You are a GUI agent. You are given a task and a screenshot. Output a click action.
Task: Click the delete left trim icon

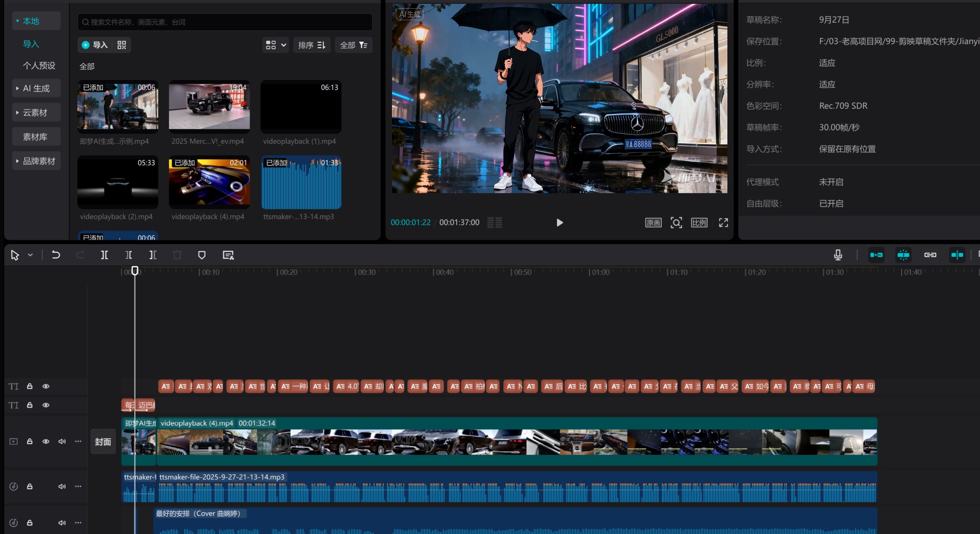[x=129, y=255]
